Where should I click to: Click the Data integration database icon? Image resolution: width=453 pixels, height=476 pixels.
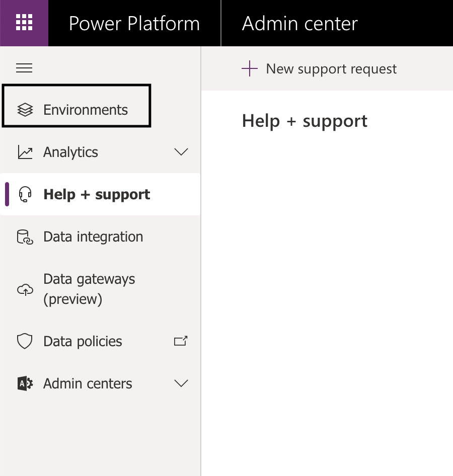pos(25,237)
